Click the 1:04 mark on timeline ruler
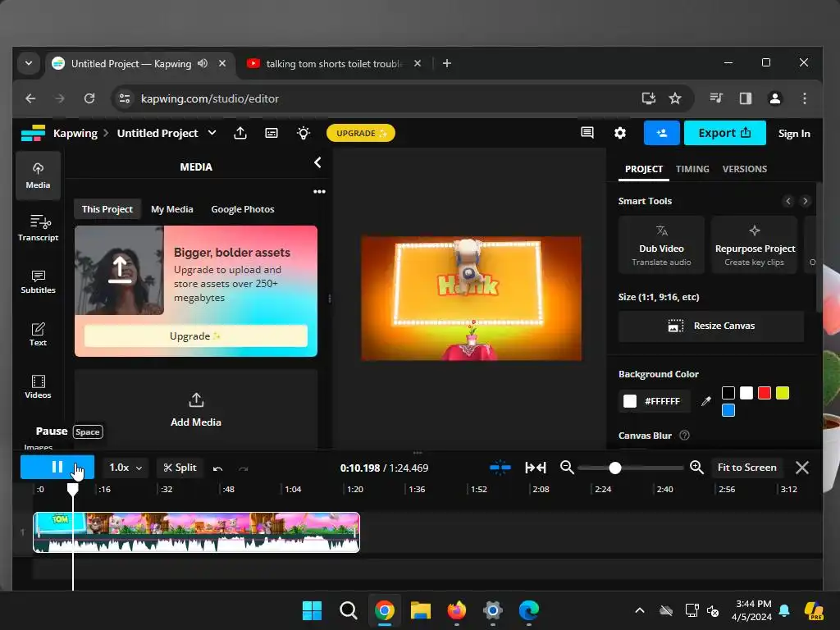840x630 pixels. (293, 489)
